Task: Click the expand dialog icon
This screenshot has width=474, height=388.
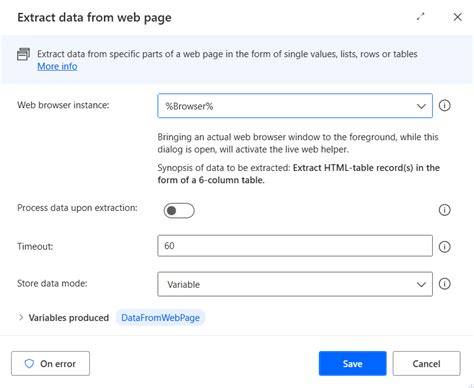Action: (x=421, y=17)
